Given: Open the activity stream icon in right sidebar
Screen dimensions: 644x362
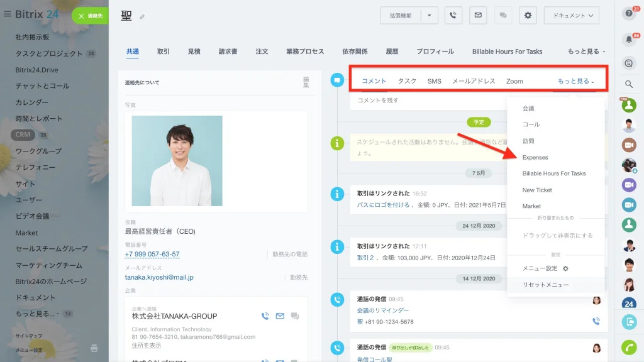Looking at the screenshot, I should pos(629,63).
